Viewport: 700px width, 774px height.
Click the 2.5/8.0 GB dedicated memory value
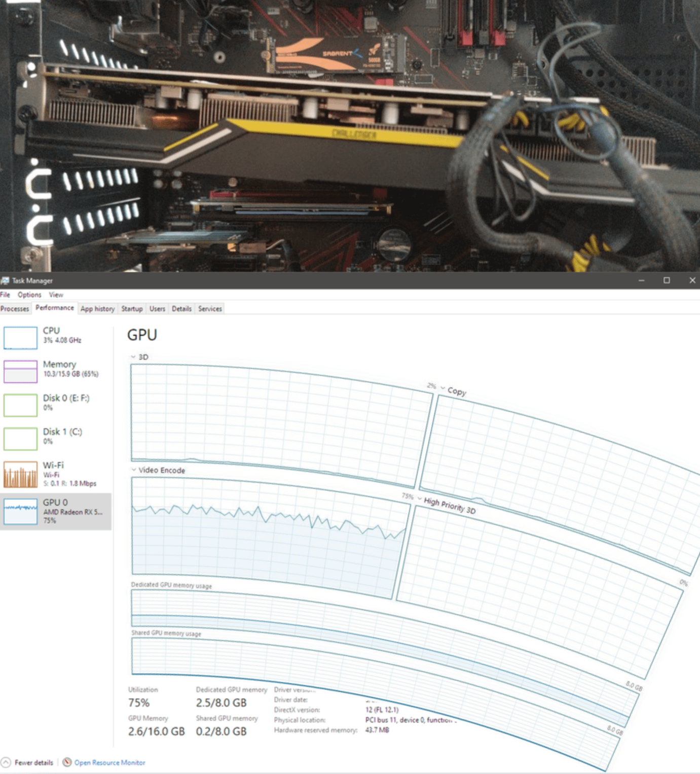click(x=222, y=703)
